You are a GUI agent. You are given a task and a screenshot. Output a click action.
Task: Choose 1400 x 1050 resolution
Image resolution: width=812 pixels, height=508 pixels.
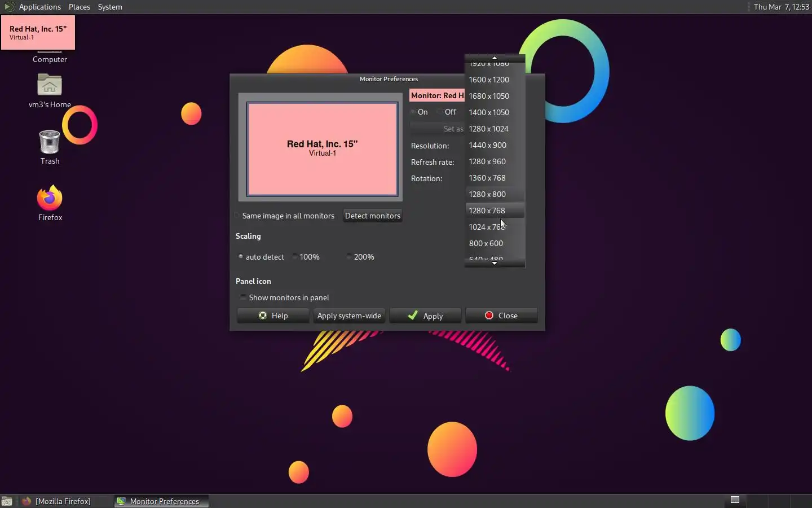(x=495, y=112)
